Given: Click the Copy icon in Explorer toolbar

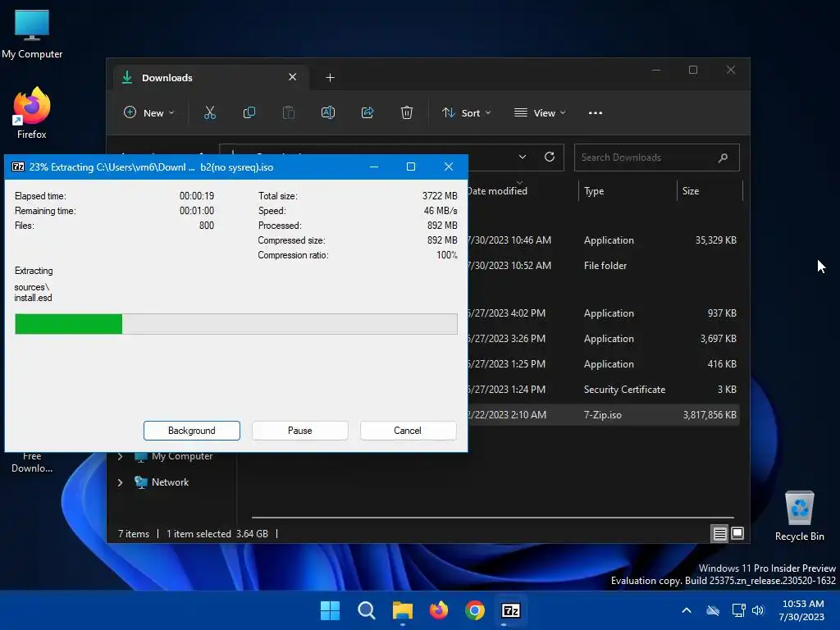Looking at the screenshot, I should [249, 112].
